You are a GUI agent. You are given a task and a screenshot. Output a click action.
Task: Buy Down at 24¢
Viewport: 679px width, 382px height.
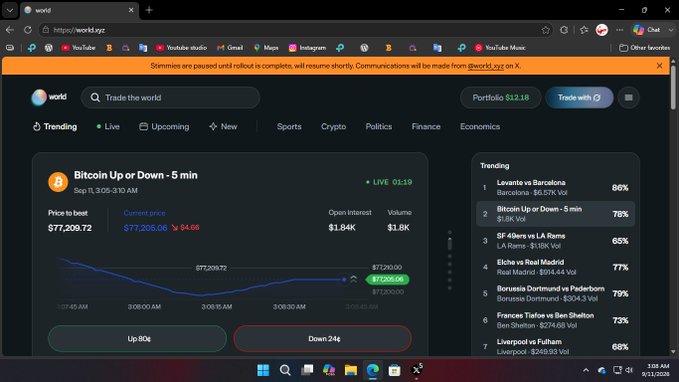click(323, 339)
